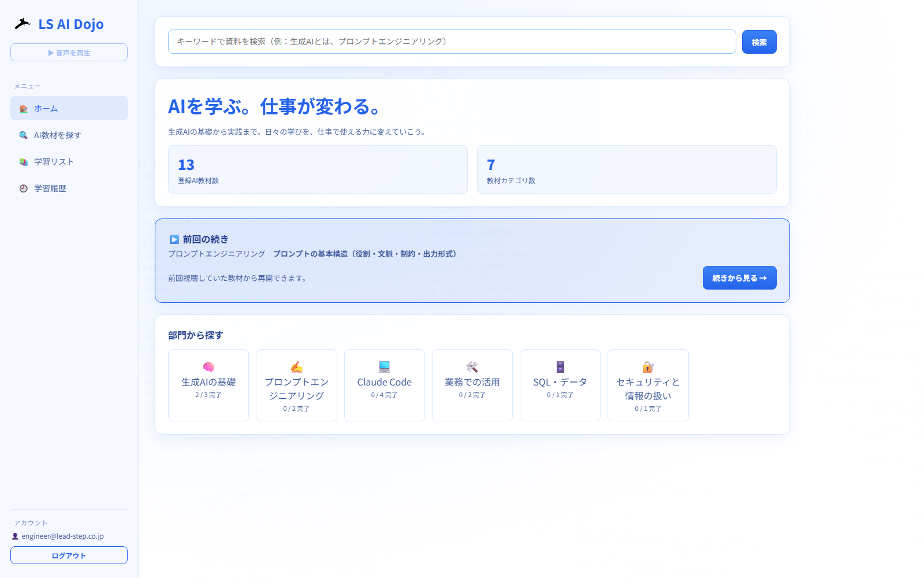Click the brain icon on 生成AIの基礎 card

(x=208, y=367)
